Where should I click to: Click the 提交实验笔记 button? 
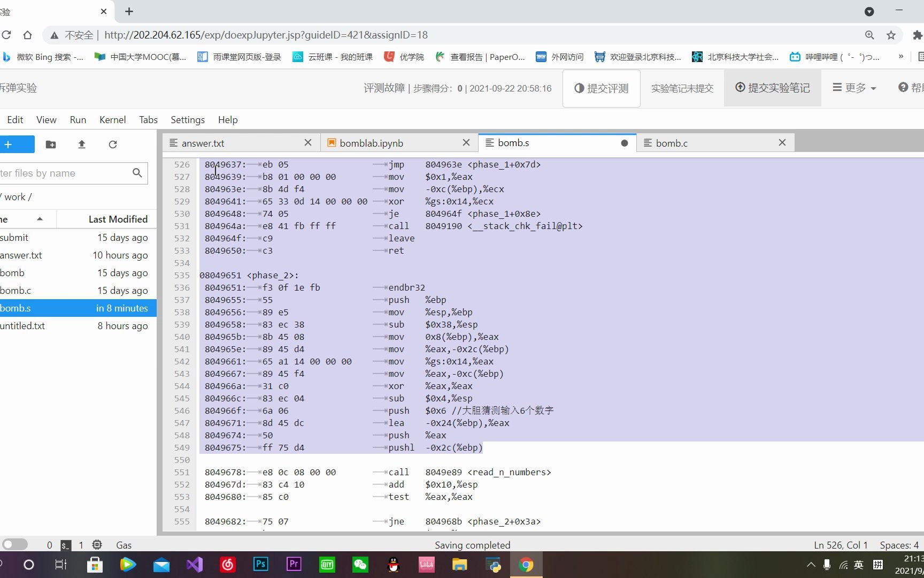tap(773, 88)
